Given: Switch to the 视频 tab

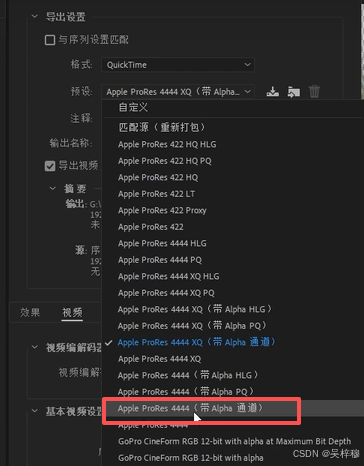Looking at the screenshot, I should (x=72, y=312).
